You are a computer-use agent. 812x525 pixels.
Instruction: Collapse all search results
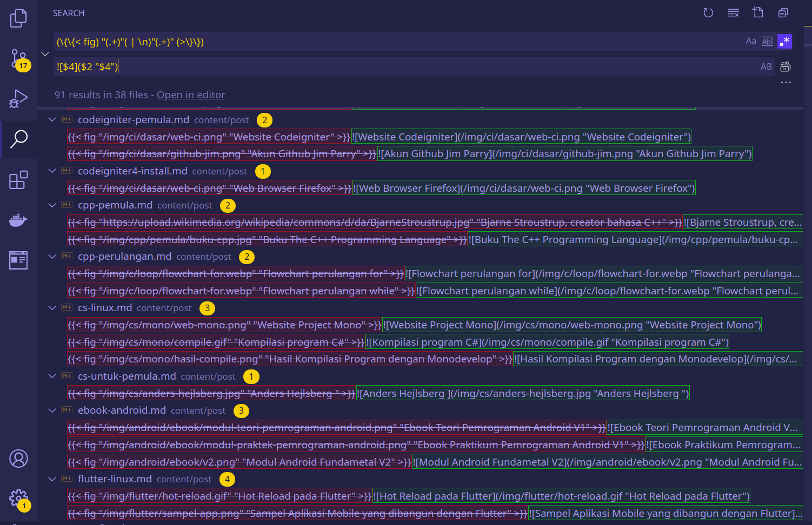point(783,12)
